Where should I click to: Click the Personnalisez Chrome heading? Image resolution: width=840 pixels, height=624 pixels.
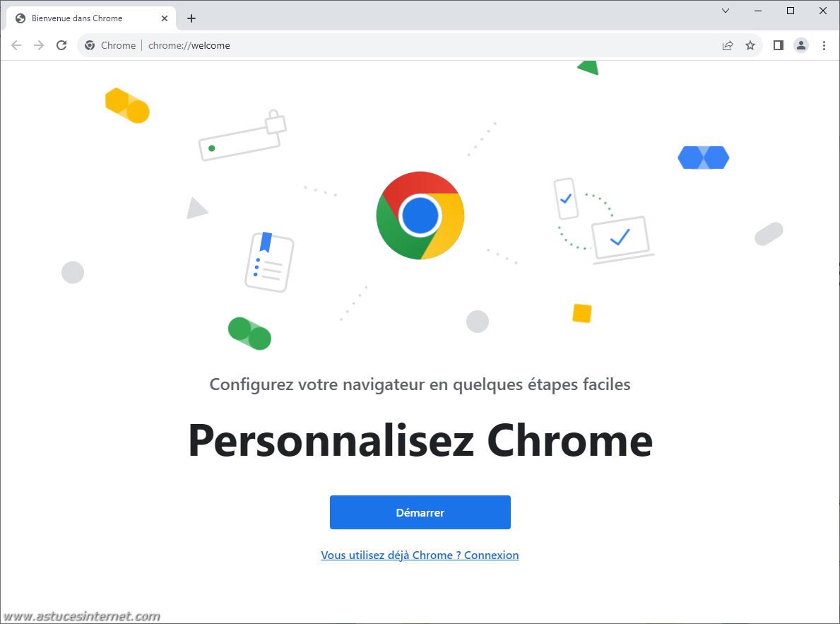[x=420, y=441]
